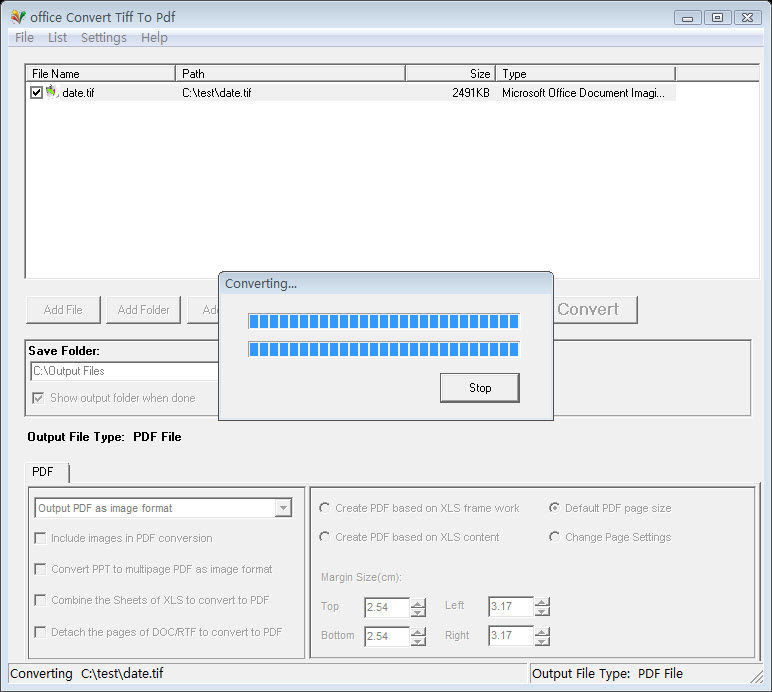Click the Save Folder path field

click(x=125, y=371)
